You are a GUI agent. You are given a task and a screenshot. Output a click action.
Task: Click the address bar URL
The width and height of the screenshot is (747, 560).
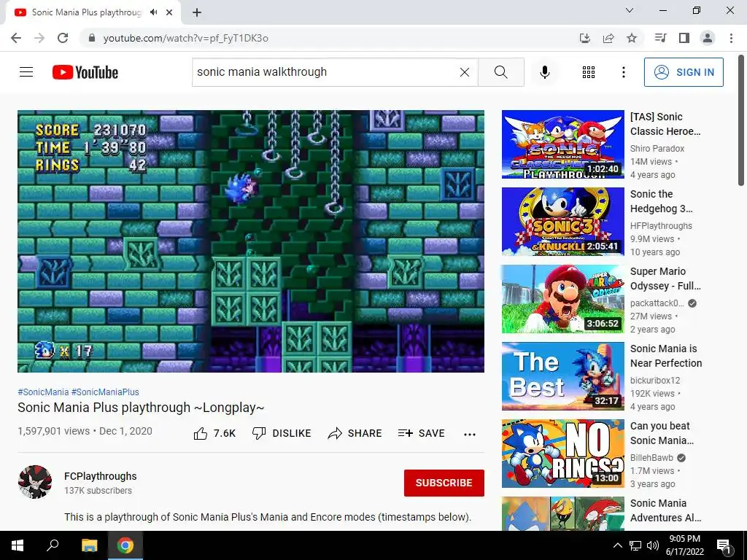[186, 38]
